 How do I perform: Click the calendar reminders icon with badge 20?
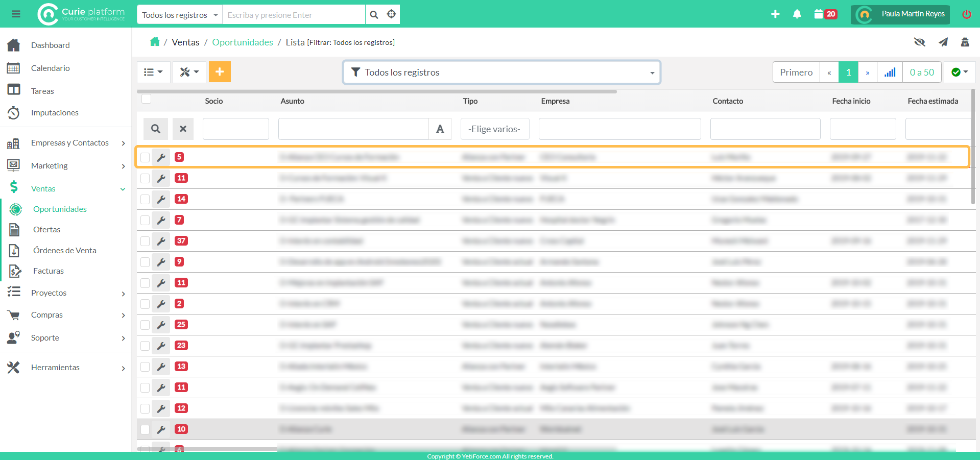(x=825, y=14)
